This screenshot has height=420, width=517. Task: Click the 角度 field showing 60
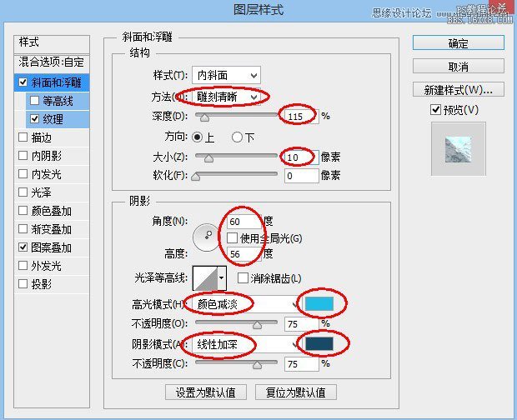coord(244,222)
